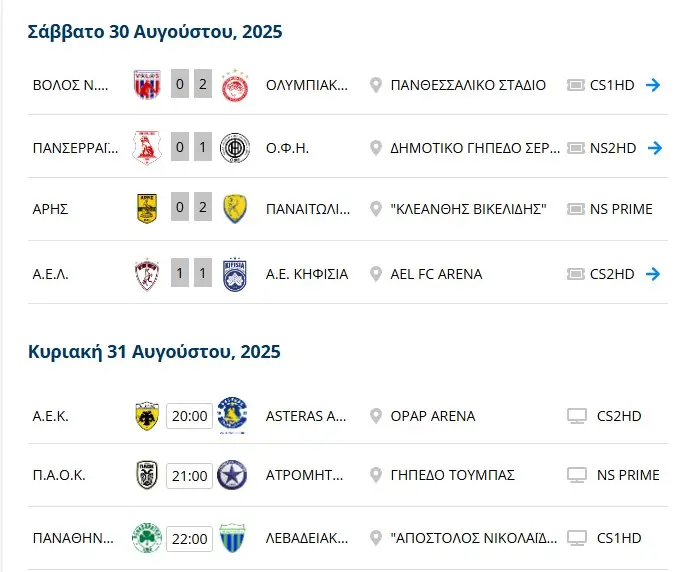
Task: Click location pin for Panthessaliko Stadium
Action: [376, 85]
